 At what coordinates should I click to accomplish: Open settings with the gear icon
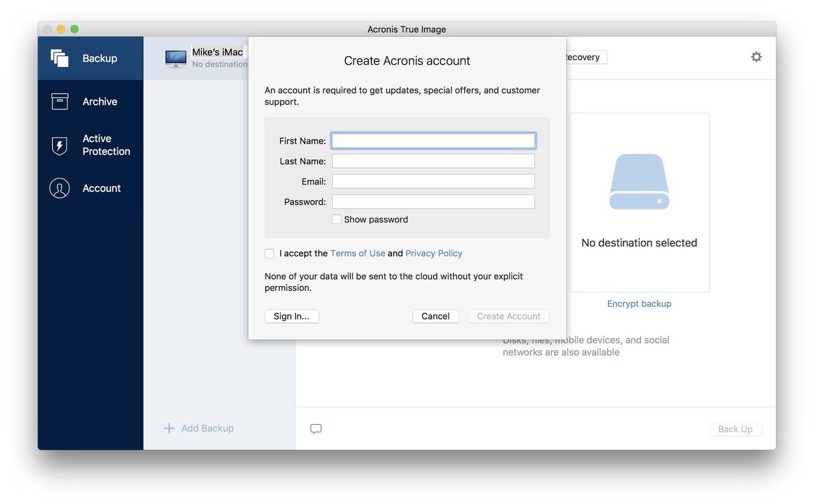(756, 57)
